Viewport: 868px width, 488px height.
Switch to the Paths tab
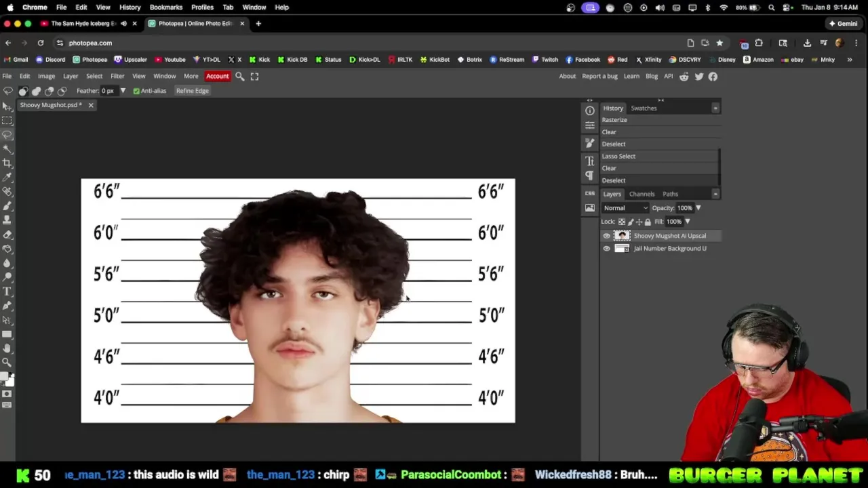(x=670, y=195)
